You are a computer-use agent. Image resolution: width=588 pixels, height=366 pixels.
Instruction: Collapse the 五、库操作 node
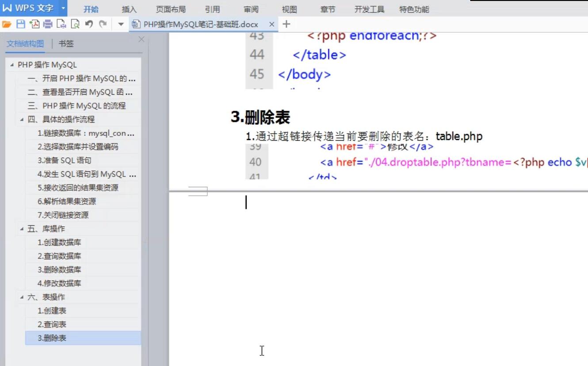[22, 229]
